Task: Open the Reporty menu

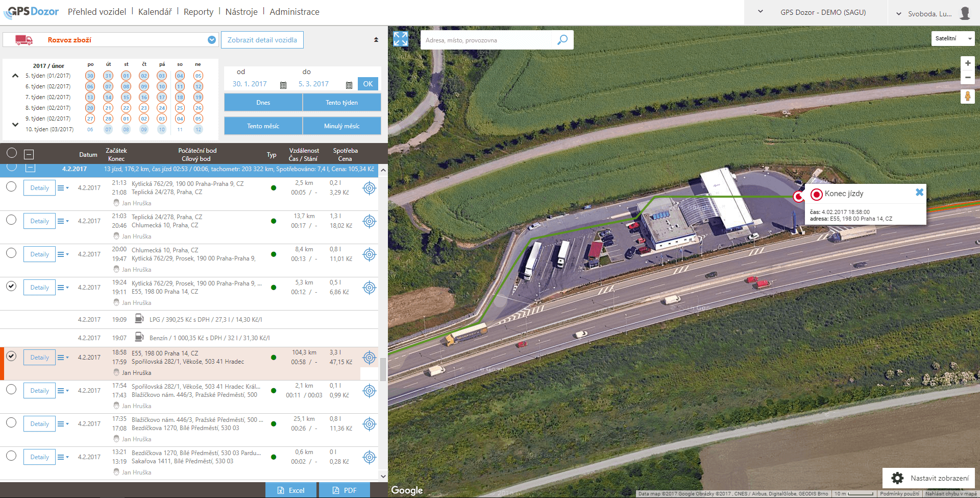Action: 199,12
